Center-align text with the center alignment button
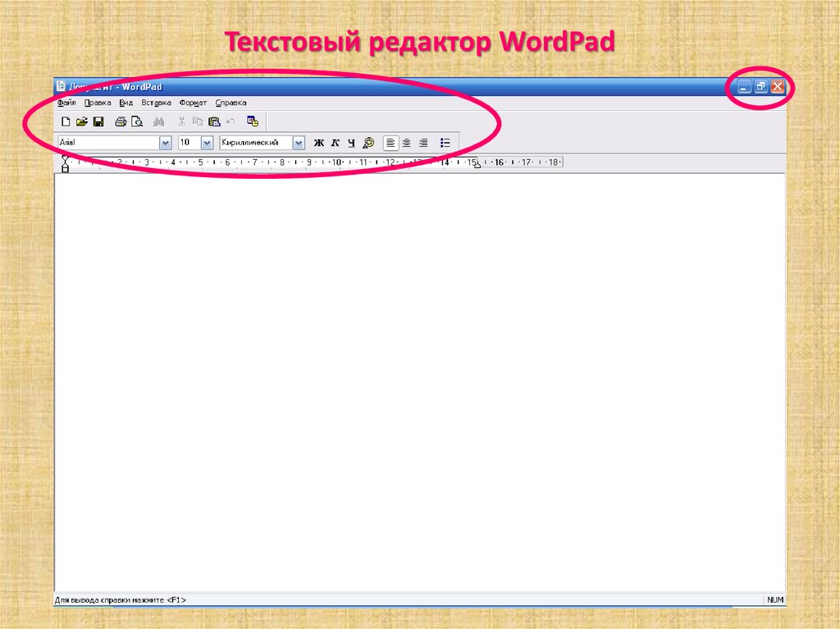Image resolution: width=840 pixels, height=629 pixels. click(x=406, y=143)
